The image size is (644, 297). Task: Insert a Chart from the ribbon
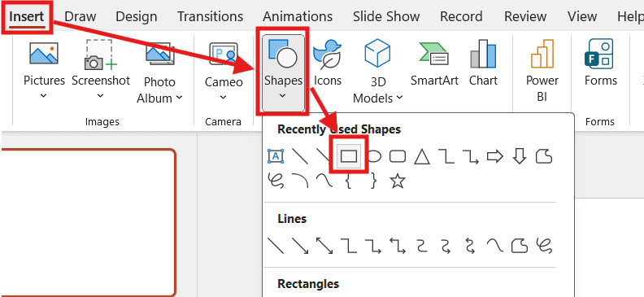pos(484,63)
